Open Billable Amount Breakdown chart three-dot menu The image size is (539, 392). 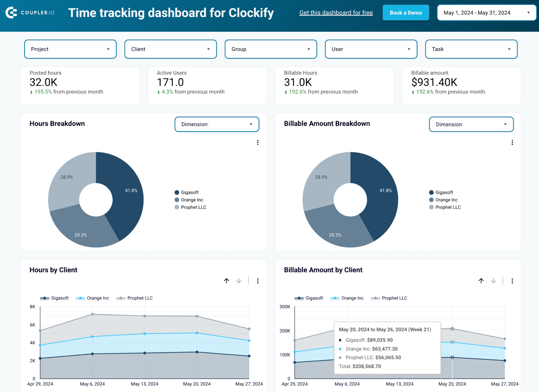pyautogui.click(x=512, y=142)
